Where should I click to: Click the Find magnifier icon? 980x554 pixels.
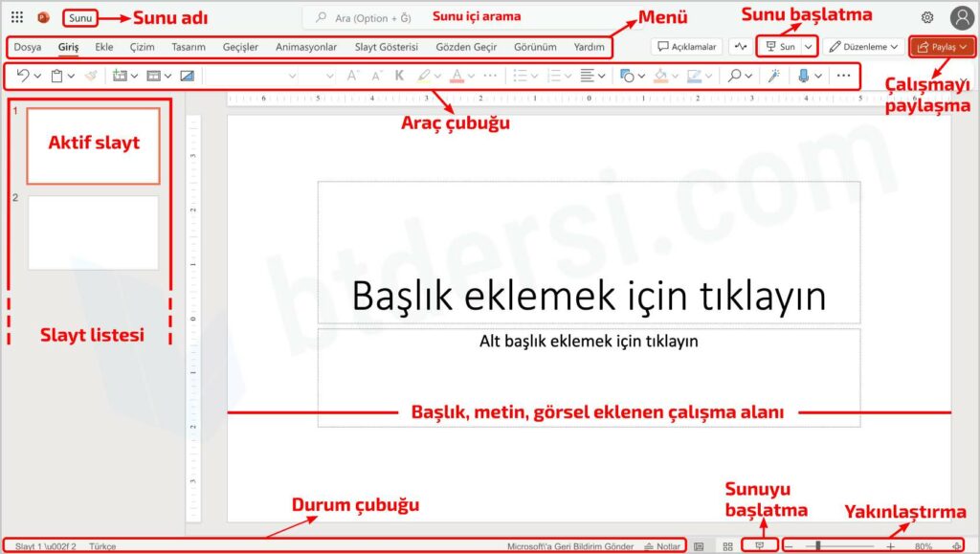tap(735, 76)
